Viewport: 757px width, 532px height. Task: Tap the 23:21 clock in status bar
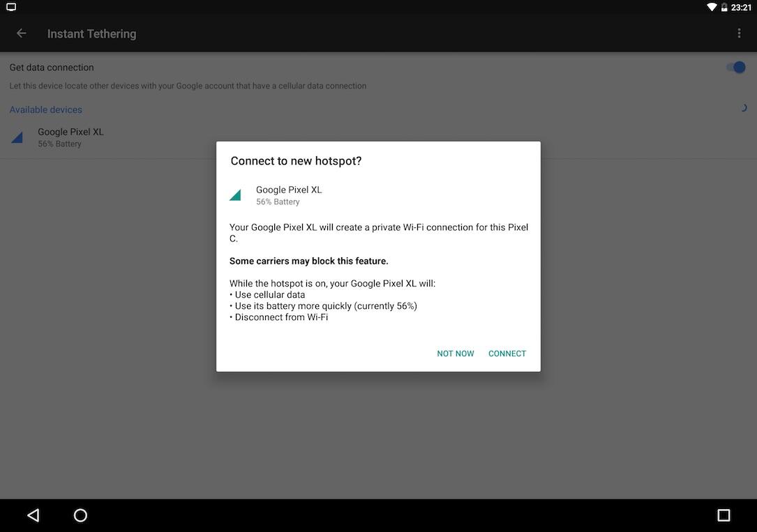pyautogui.click(x=741, y=7)
